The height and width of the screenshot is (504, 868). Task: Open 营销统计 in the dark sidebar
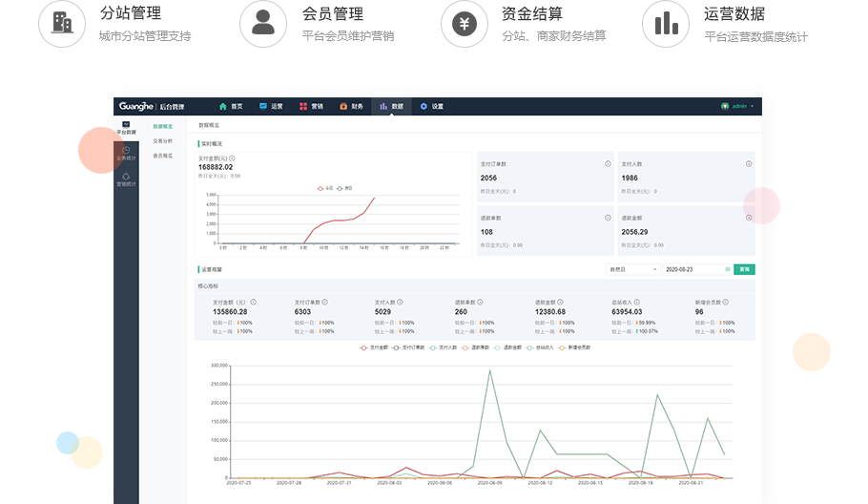pyautogui.click(x=126, y=179)
